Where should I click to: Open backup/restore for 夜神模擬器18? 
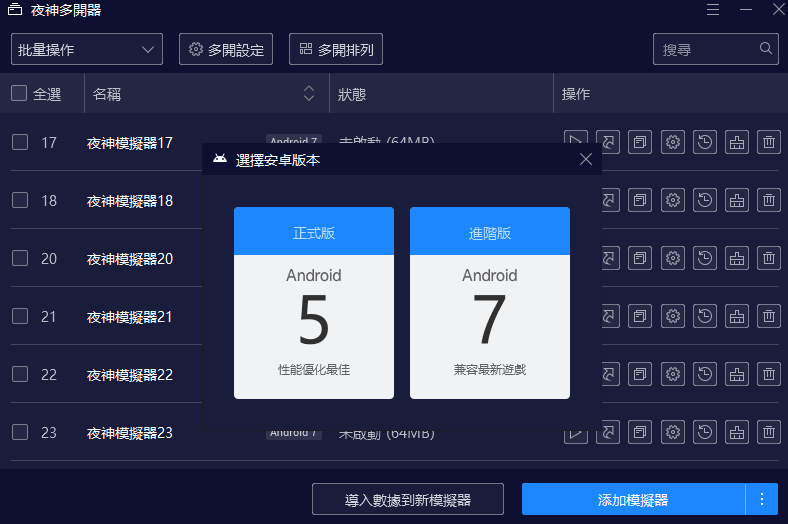pos(705,200)
